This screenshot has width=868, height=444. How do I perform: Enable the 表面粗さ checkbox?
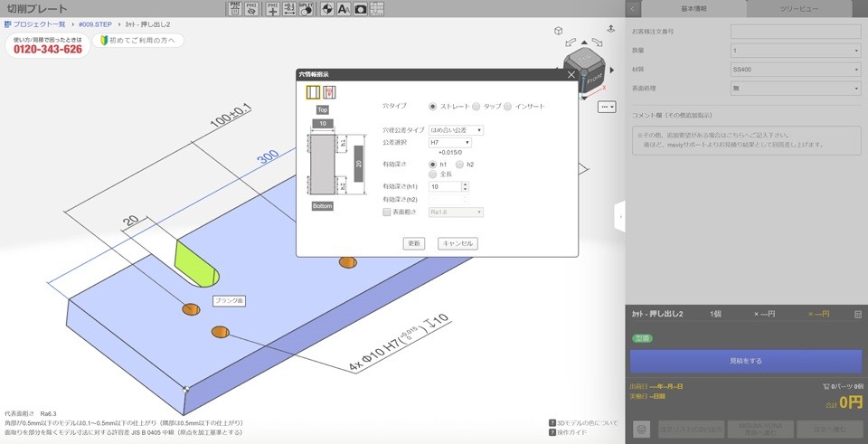coord(387,213)
